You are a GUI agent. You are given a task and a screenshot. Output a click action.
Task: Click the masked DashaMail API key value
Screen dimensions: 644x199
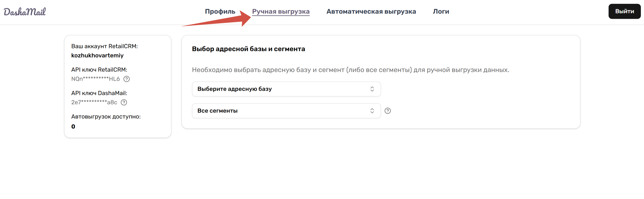pos(94,102)
